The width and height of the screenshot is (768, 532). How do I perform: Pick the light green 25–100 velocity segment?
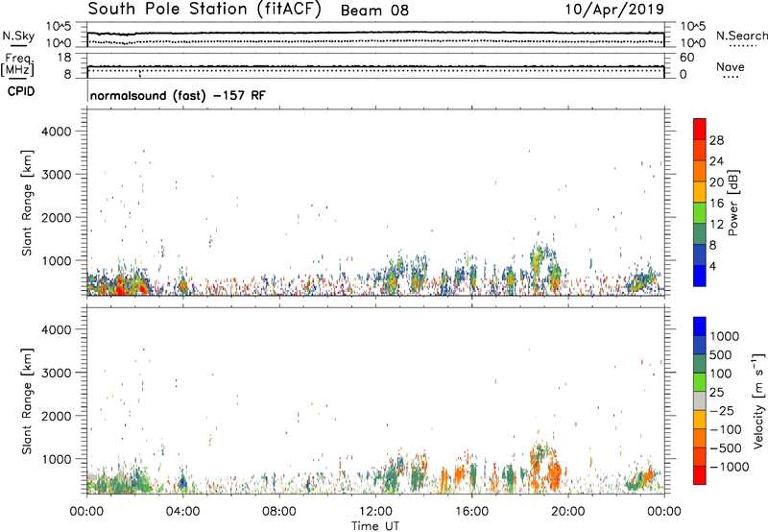[700, 382]
